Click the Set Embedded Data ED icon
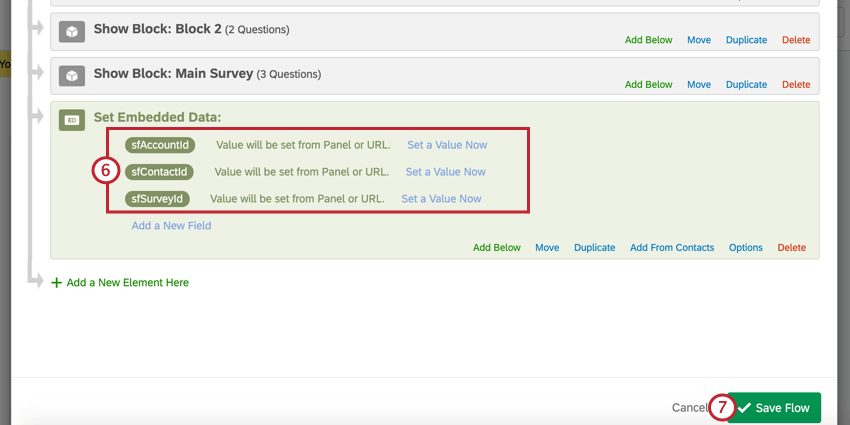Viewport: 850px width, 425px height. (x=72, y=120)
